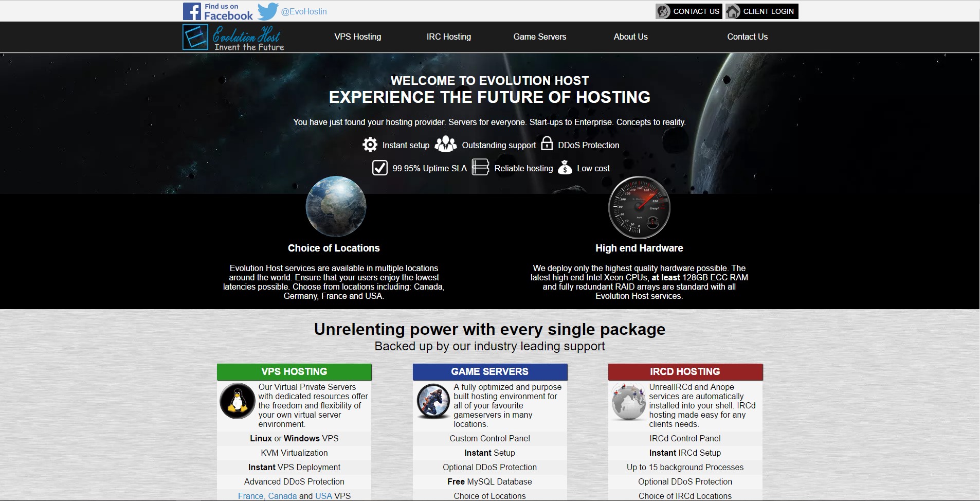Click the Choice of Locations row under Game Servers
Image resolution: width=980 pixels, height=501 pixels.
pyautogui.click(x=490, y=496)
